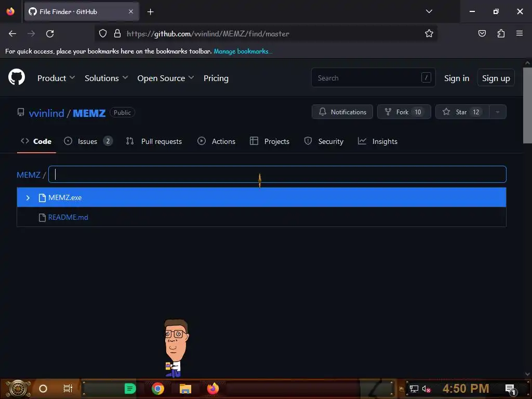Open Pocket save icon in toolbar
This screenshot has width=532, height=399.
482,33
